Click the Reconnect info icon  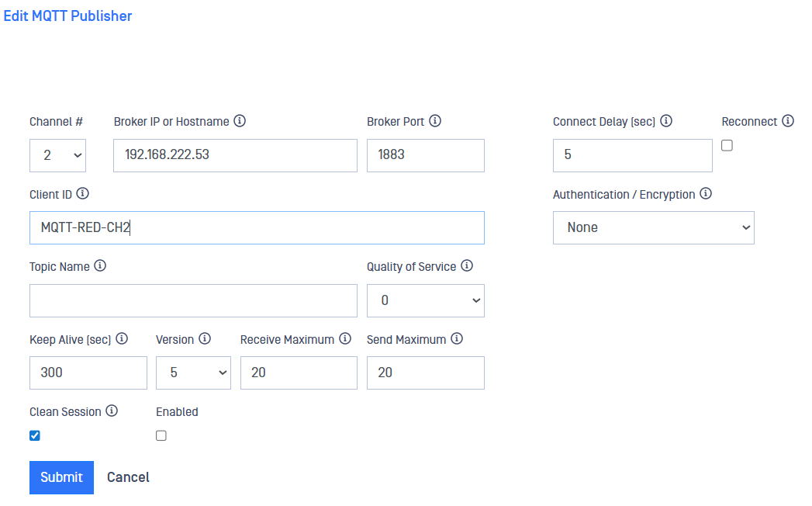[788, 121]
